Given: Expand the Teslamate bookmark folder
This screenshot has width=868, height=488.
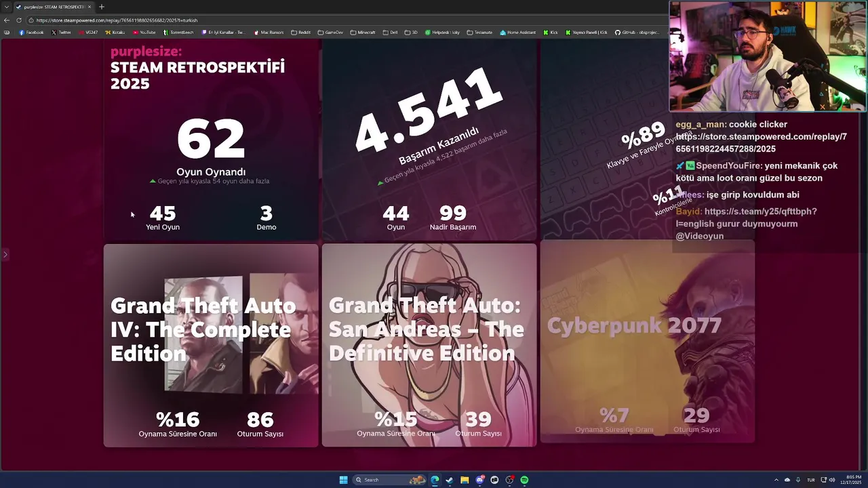Looking at the screenshot, I should [479, 33].
